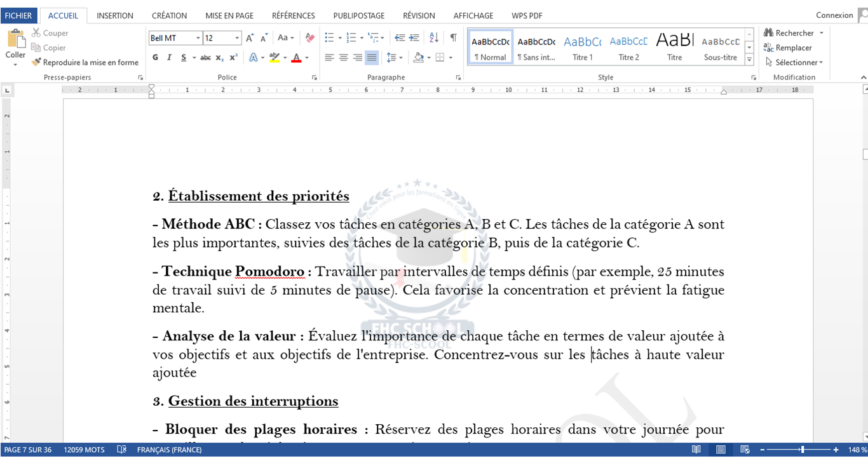Align text right
Screen dimensions: 868x461
coord(357,58)
